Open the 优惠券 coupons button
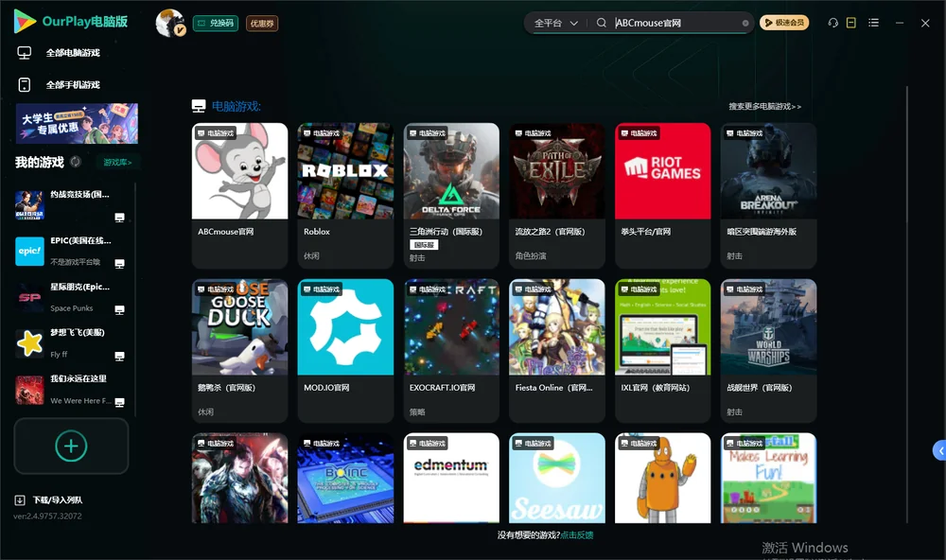Image resolution: width=946 pixels, height=560 pixels. tap(262, 24)
